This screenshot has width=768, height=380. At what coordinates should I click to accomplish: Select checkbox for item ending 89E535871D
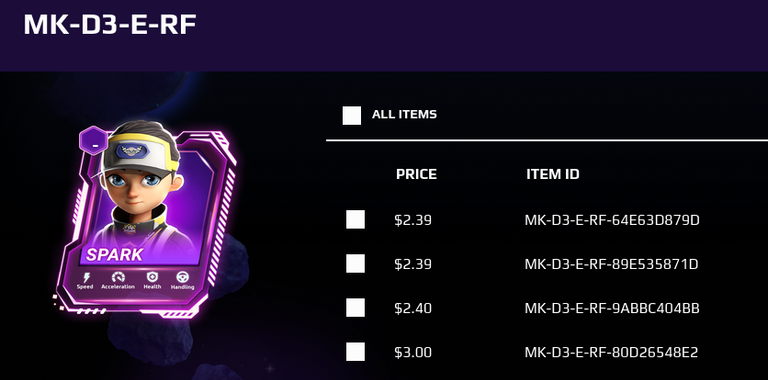point(355,264)
